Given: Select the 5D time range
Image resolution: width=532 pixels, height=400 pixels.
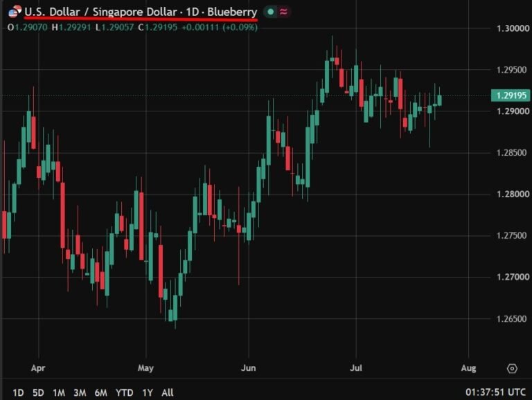Looking at the screenshot, I should [x=38, y=392].
